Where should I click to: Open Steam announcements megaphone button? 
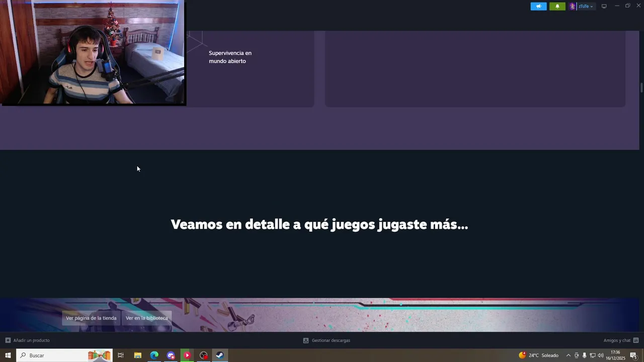538,7
